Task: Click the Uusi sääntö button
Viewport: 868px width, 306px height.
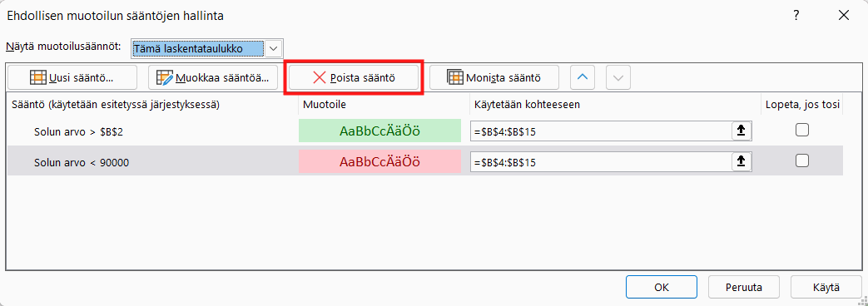Action: coord(72,78)
